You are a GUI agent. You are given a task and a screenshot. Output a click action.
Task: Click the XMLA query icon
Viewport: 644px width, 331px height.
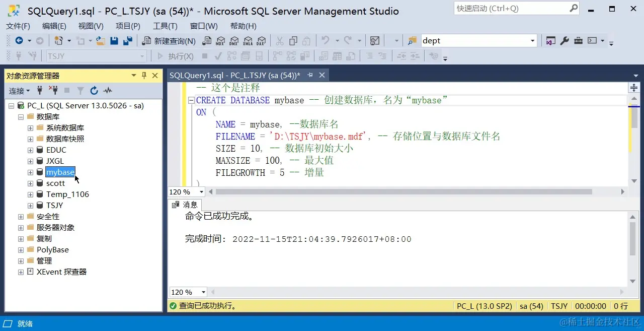pos(248,41)
